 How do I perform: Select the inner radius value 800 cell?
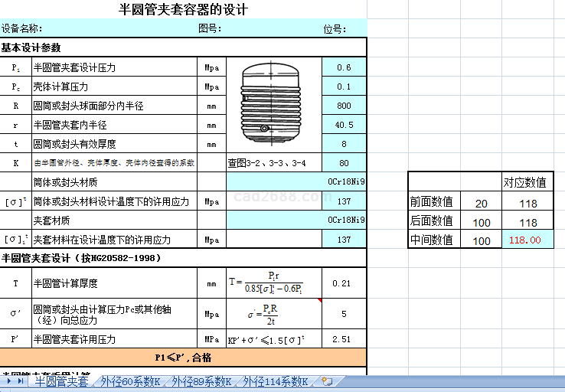(x=345, y=106)
